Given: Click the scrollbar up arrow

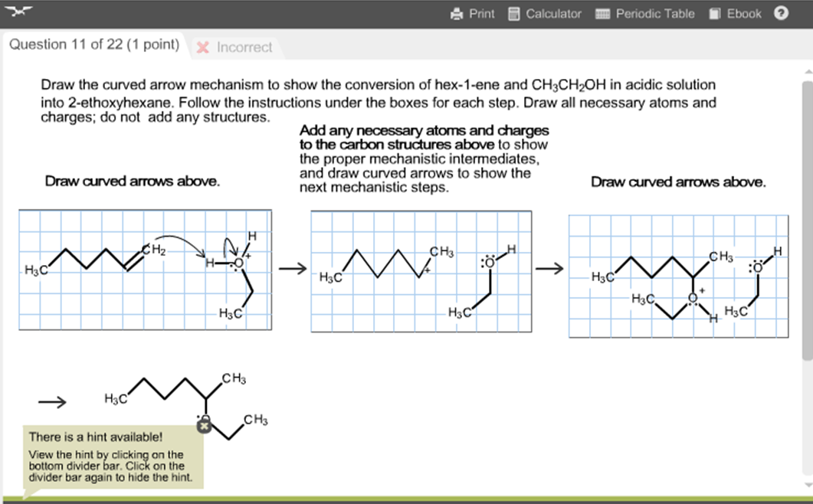Looking at the screenshot, I should pyautogui.click(x=807, y=70).
